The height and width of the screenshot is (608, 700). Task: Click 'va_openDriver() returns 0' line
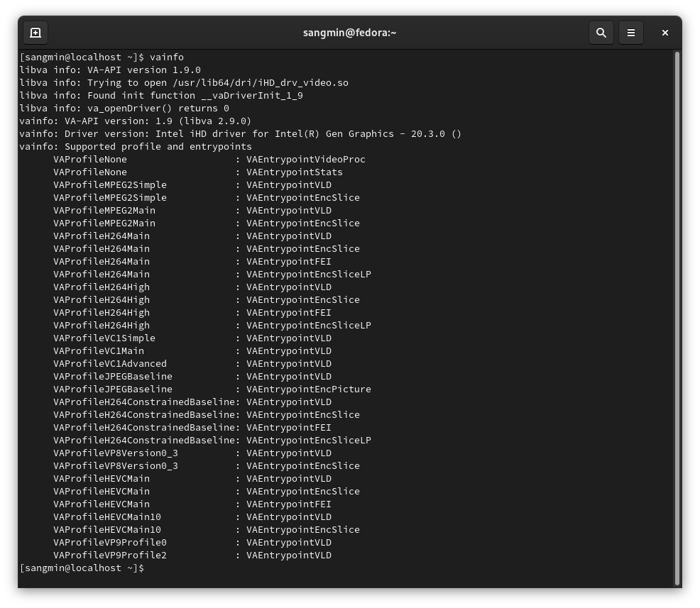tap(124, 109)
